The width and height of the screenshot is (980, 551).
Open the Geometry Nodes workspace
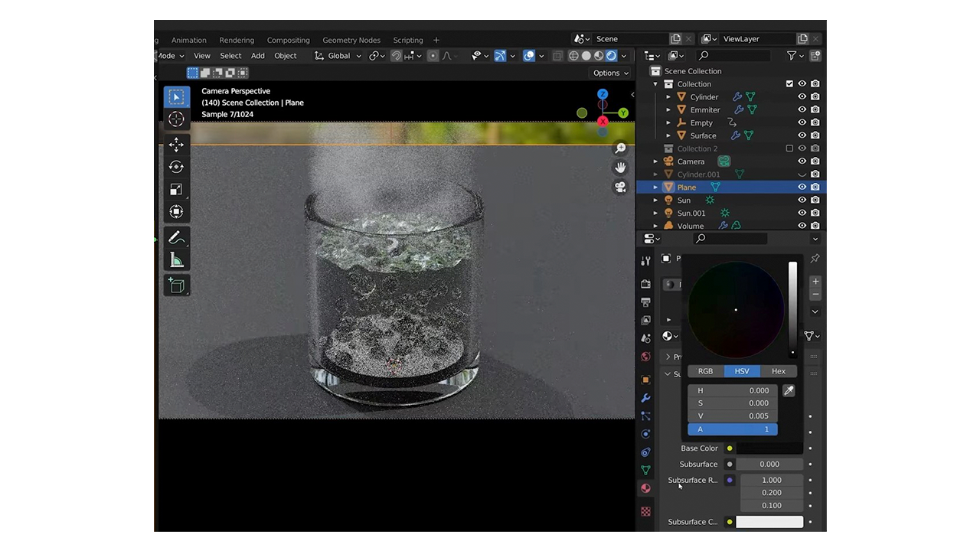pos(351,40)
